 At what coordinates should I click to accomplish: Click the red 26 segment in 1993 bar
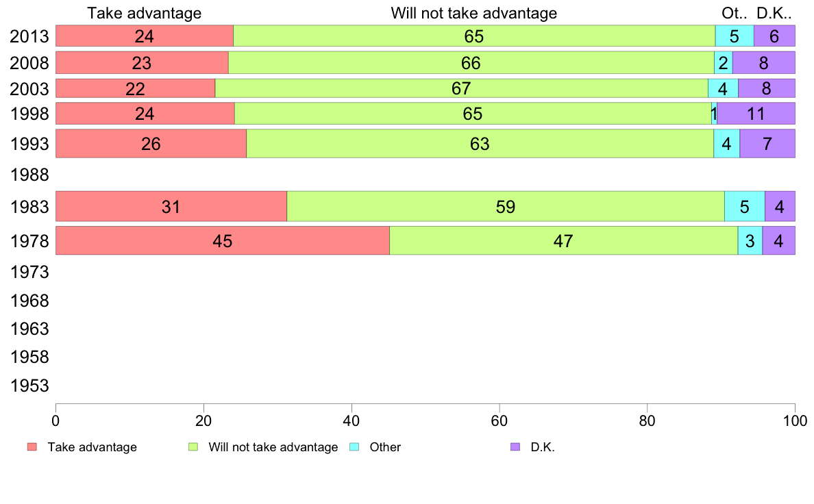coord(151,143)
